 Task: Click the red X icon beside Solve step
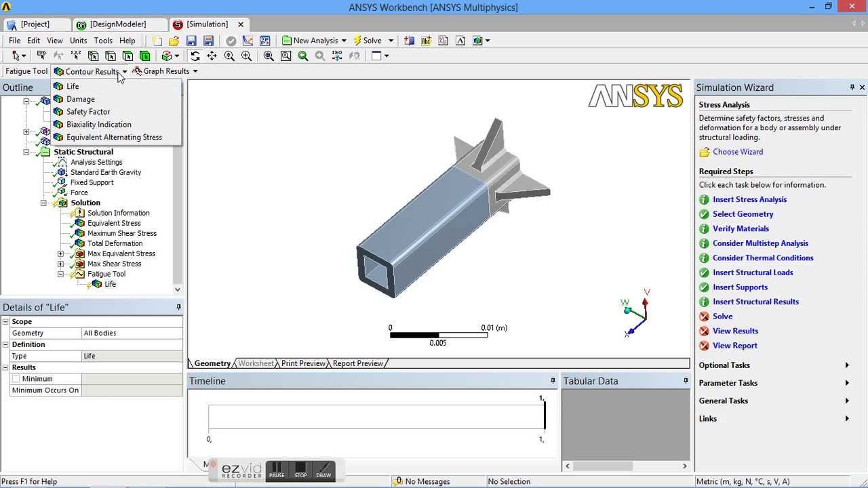704,317
